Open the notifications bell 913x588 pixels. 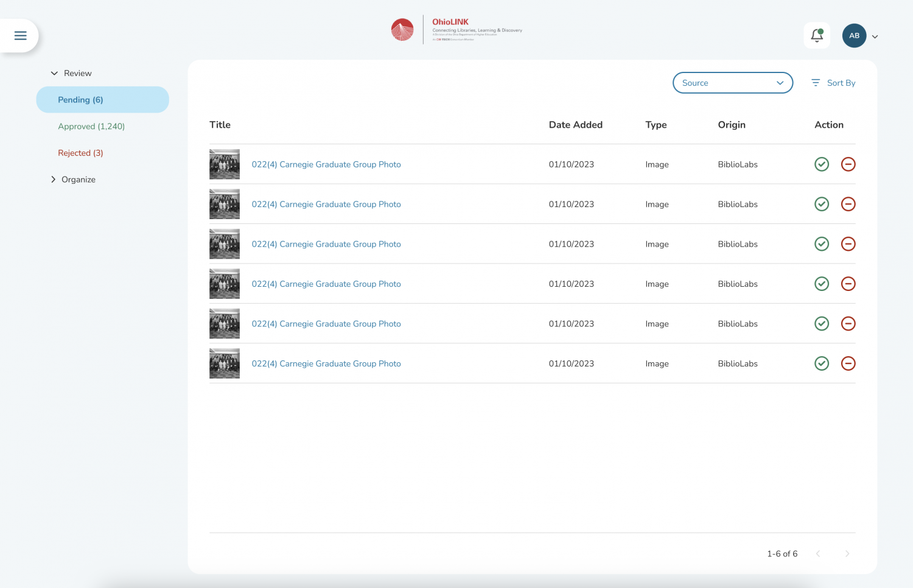[x=816, y=36]
